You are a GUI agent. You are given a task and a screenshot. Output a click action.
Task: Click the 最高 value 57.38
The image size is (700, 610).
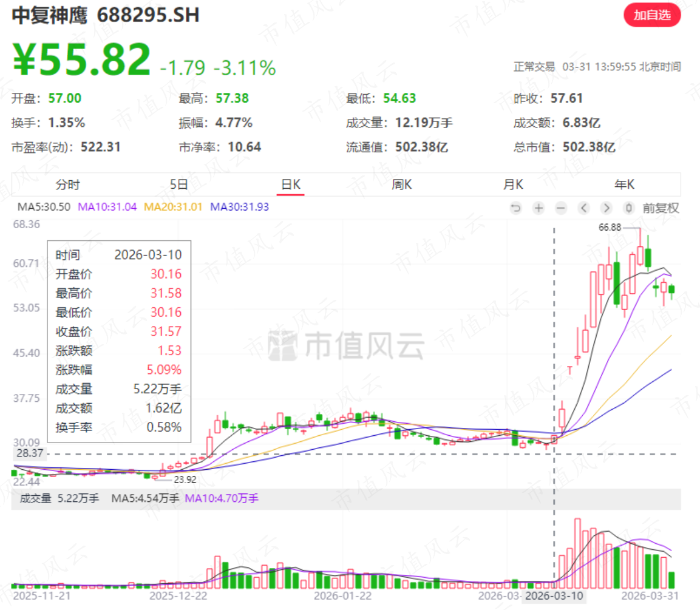232,98
